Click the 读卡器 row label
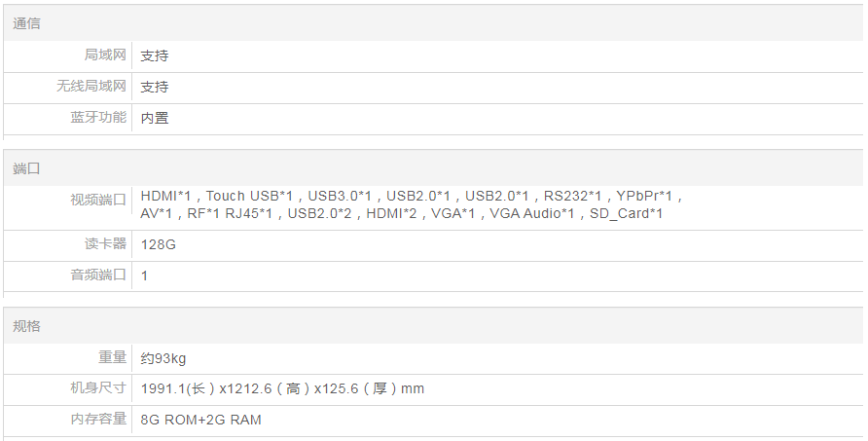The image size is (868, 441). [105, 243]
